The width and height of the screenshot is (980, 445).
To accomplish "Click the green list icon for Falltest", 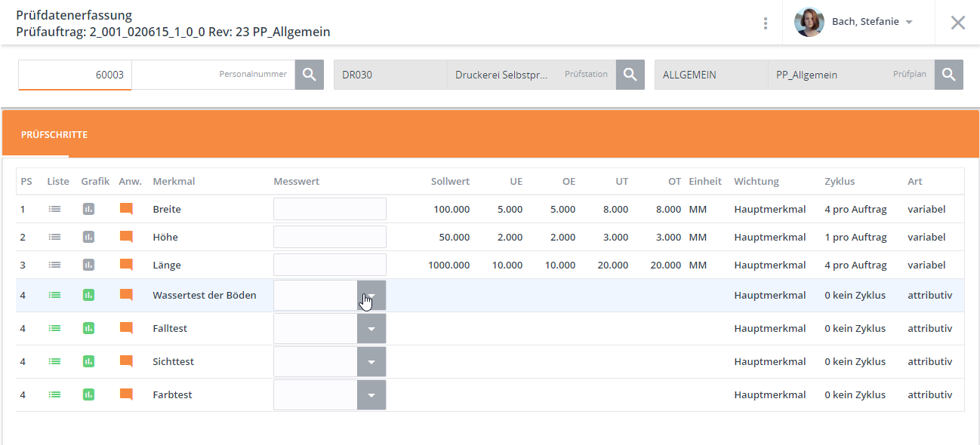I will click(x=54, y=329).
